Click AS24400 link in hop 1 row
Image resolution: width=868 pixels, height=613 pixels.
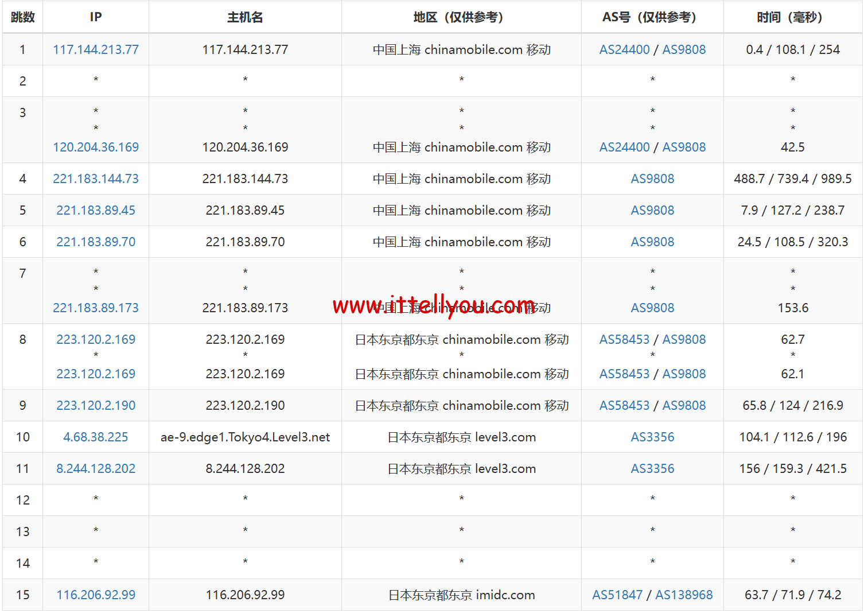[x=624, y=49]
